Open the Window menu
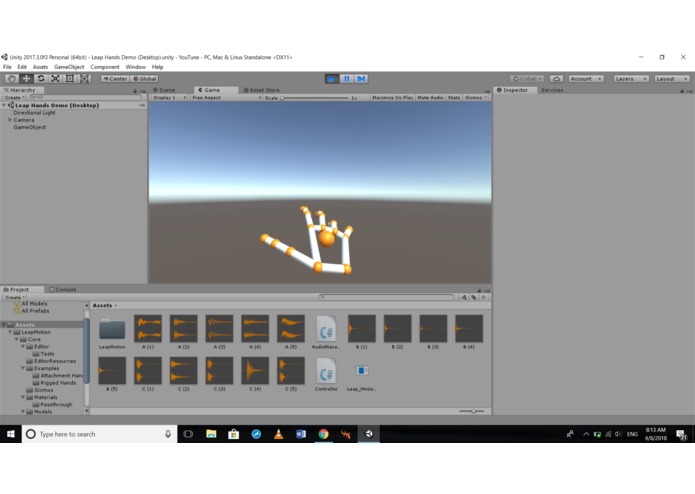The width and height of the screenshot is (695, 494). (135, 67)
